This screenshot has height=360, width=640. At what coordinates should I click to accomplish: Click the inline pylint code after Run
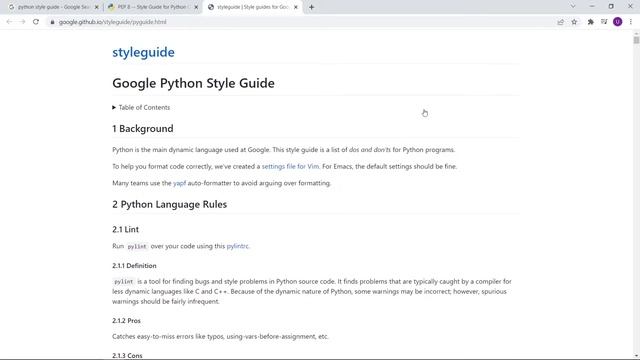[x=137, y=247]
